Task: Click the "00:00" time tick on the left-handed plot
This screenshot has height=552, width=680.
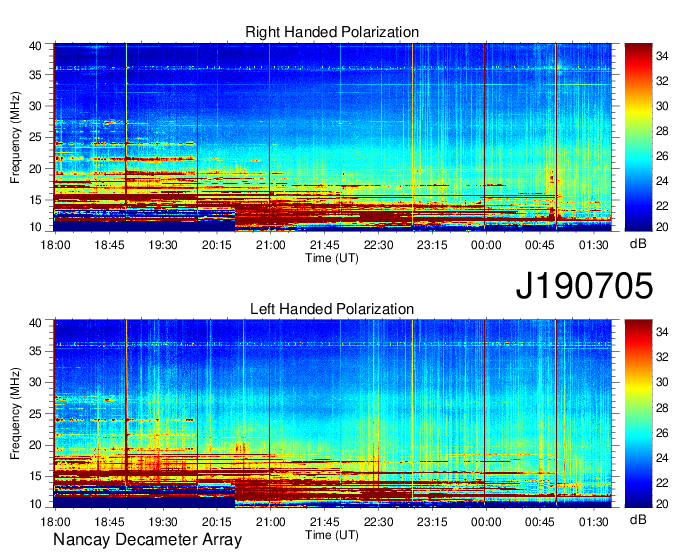Action: tap(486, 522)
